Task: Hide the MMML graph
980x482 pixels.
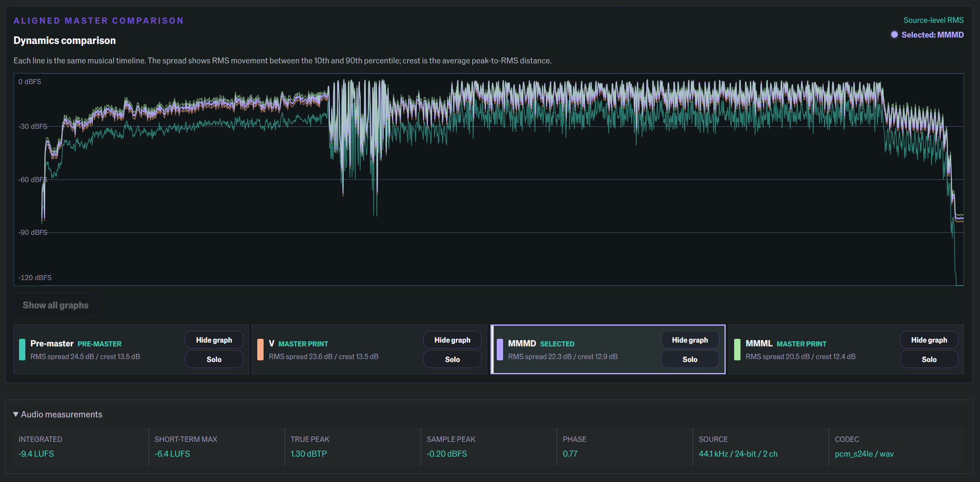Action: click(x=929, y=340)
